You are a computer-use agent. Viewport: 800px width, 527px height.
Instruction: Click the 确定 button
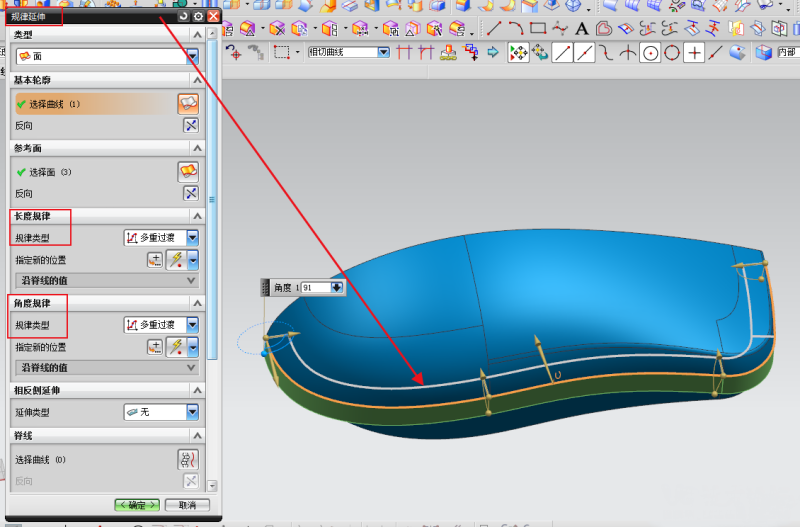[x=137, y=505]
